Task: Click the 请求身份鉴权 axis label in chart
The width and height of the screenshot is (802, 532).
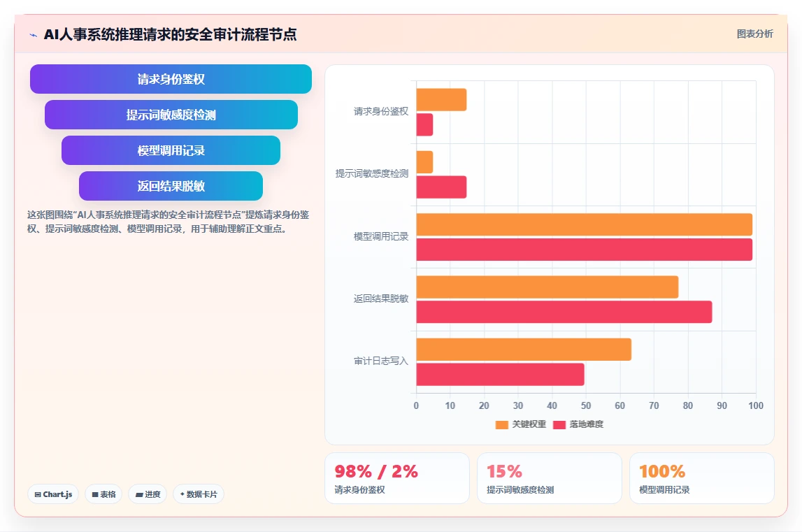Action: 381,112
